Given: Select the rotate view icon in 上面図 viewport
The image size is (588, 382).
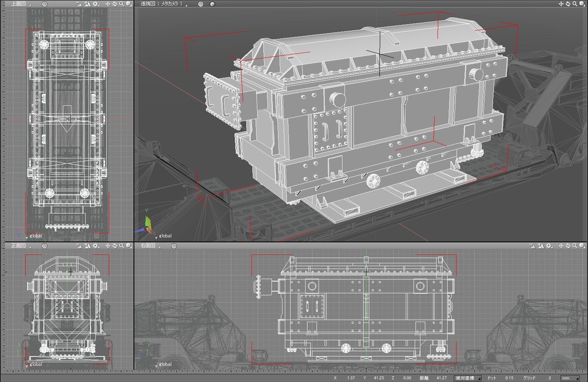Looking at the screenshot, I should tap(115, 4).
